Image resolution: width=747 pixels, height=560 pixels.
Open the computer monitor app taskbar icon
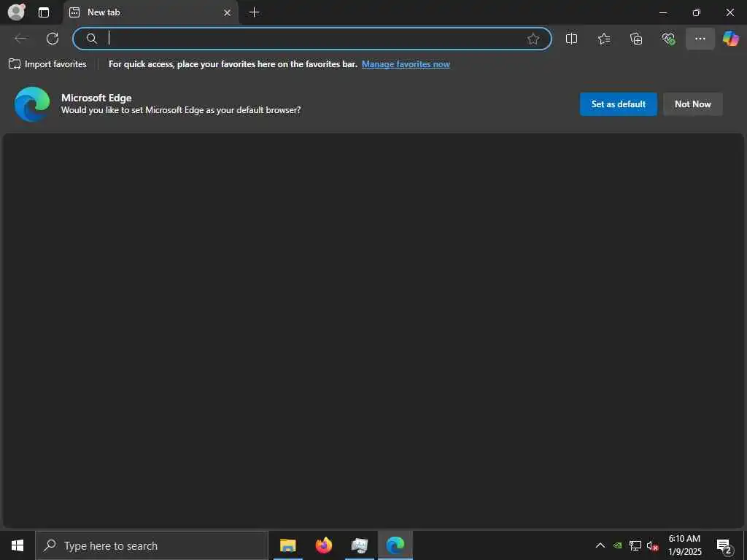[x=359, y=545]
